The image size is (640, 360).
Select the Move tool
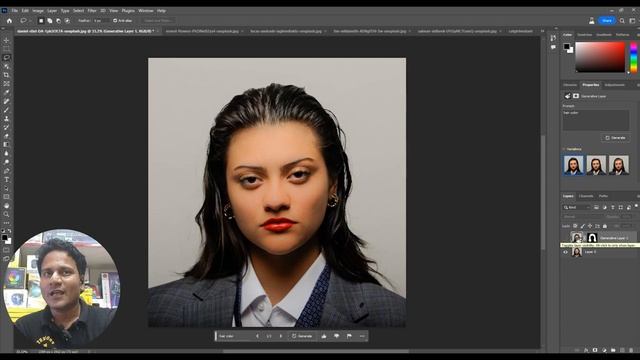6,40
